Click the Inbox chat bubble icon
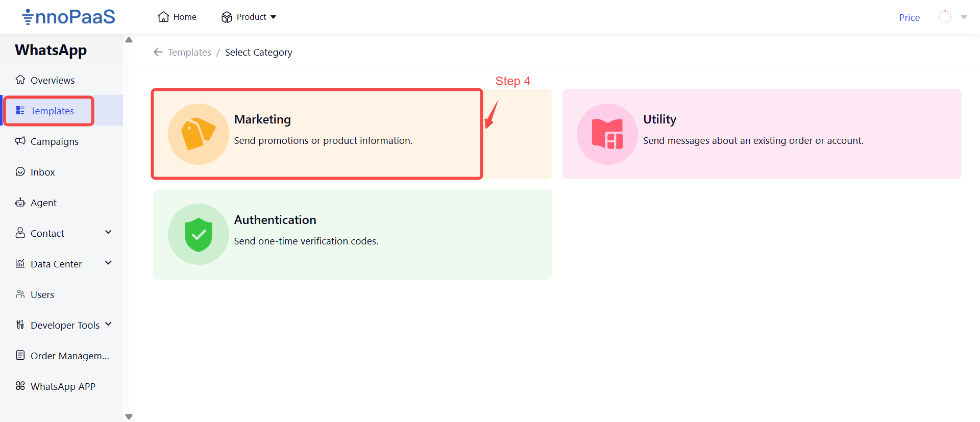 [x=20, y=171]
